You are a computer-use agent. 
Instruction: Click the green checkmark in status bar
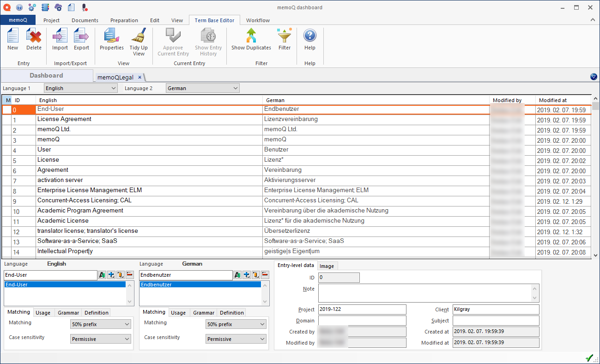[x=589, y=358]
